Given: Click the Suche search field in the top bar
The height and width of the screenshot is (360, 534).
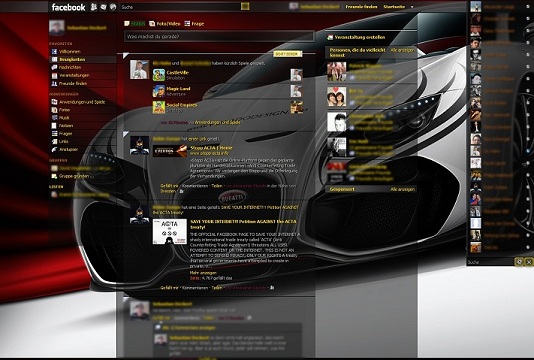Looking at the screenshot, I should coord(180,7).
